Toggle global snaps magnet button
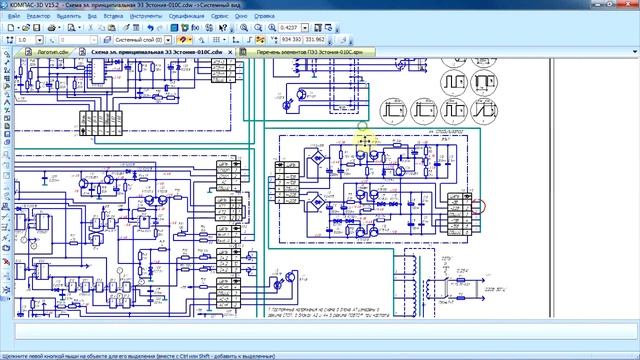This screenshot has width=640, height=360. click(x=182, y=40)
